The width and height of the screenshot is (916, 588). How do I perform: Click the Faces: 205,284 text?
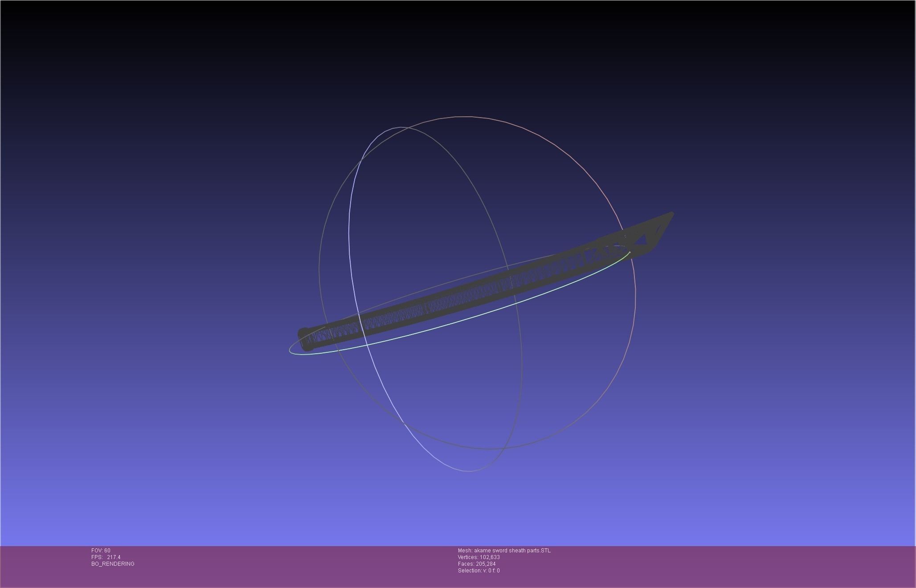pos(477,564)
